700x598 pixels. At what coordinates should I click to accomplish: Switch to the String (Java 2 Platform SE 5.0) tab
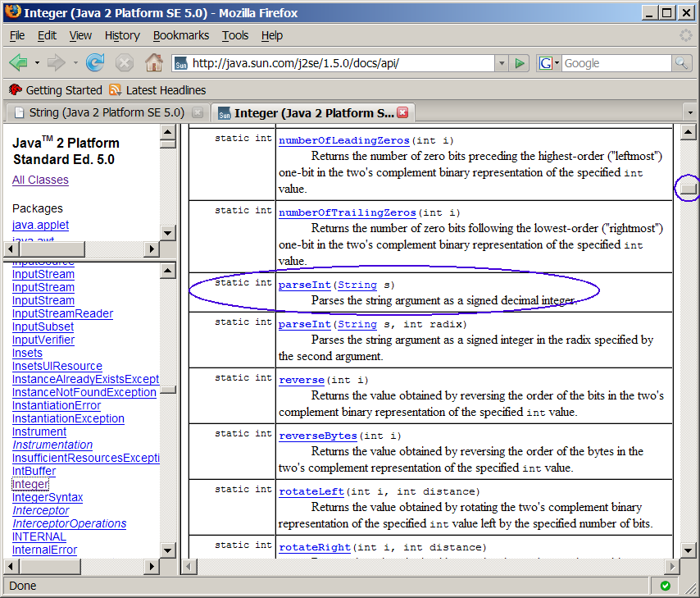click(107, 112)
